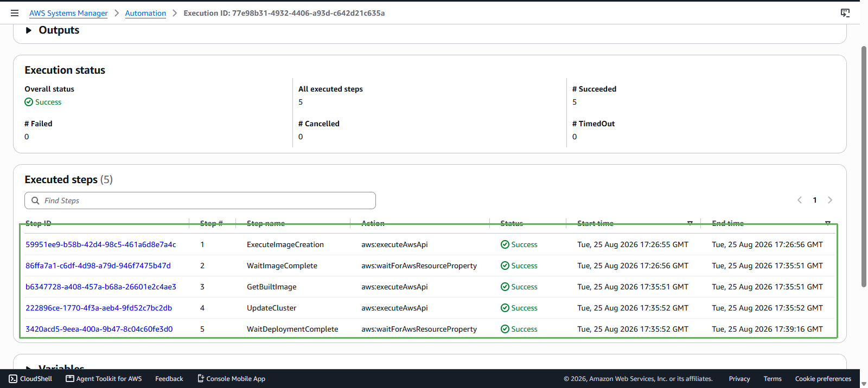Navigate to the AWS Systems Manager breadcrumb
Viewport: 868px width, 388px height.
(68, 13)
